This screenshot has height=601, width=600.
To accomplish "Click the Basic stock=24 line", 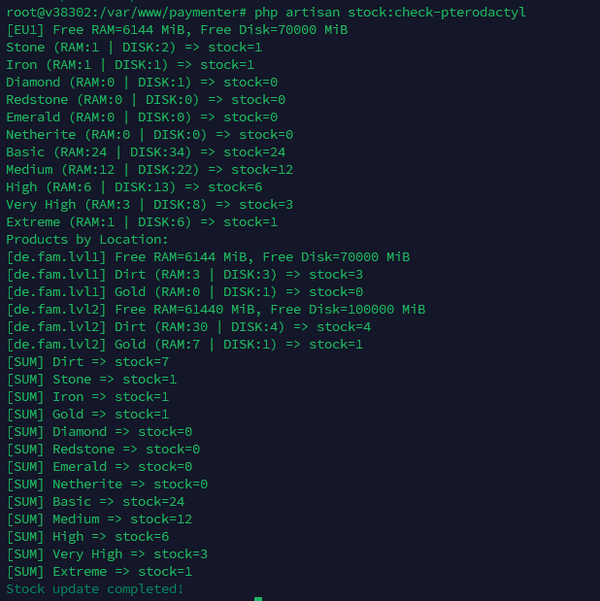I will click(x=146, y=153).
